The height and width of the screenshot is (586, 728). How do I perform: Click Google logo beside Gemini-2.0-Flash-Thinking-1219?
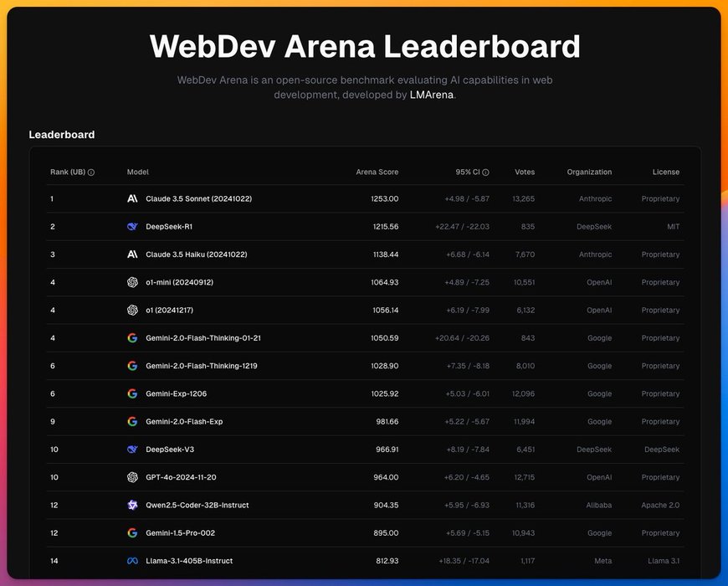(132, 366)
